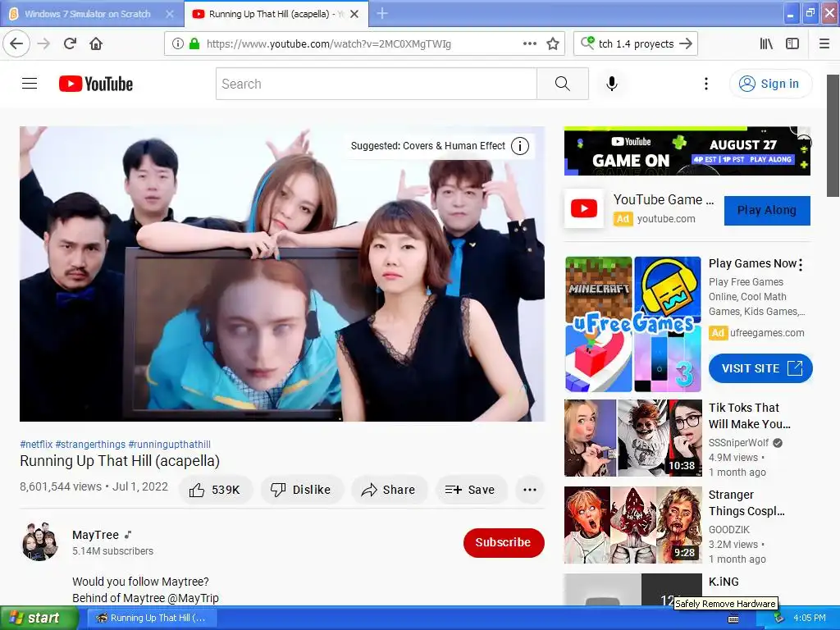Open uFreeGames ad thumbnail
The width and height of the screenshot is (840, 630).
[632, 324]
